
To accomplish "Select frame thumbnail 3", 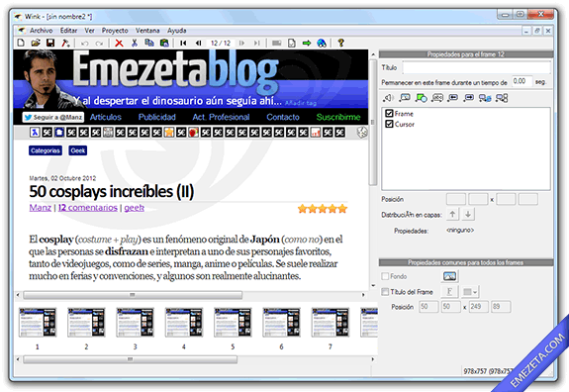I will pos(135,323).
